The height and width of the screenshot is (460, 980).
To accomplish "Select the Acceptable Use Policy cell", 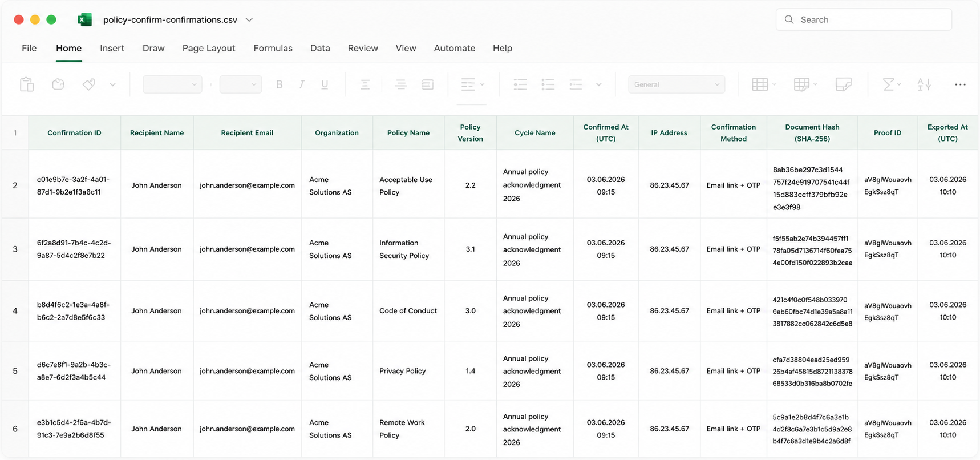I will tap(408, 185).
